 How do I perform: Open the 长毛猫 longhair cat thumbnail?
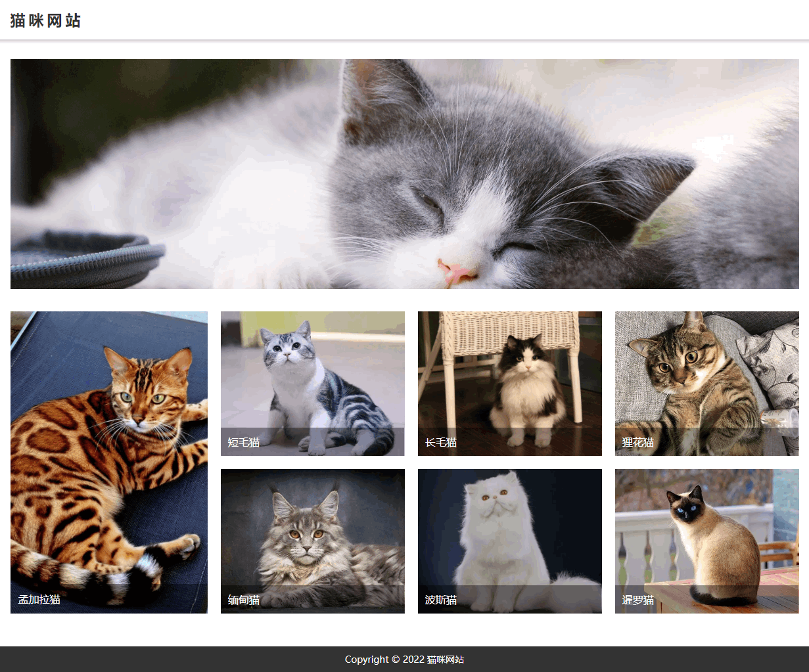(510, 384)
